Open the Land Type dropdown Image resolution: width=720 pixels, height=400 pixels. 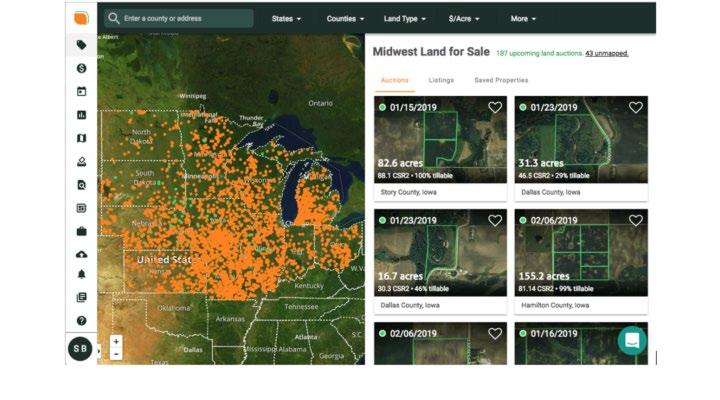[x=405, y=19]
